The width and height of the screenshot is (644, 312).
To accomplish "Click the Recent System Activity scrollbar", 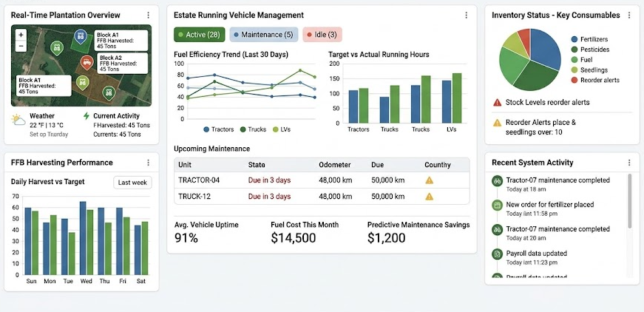I will pyautogui.click(x=630, y=201).
